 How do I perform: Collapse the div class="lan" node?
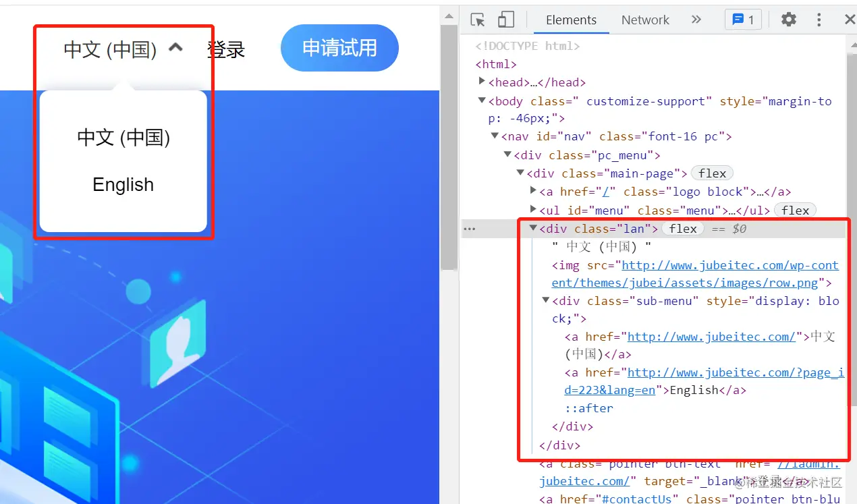tap(533, 228)
